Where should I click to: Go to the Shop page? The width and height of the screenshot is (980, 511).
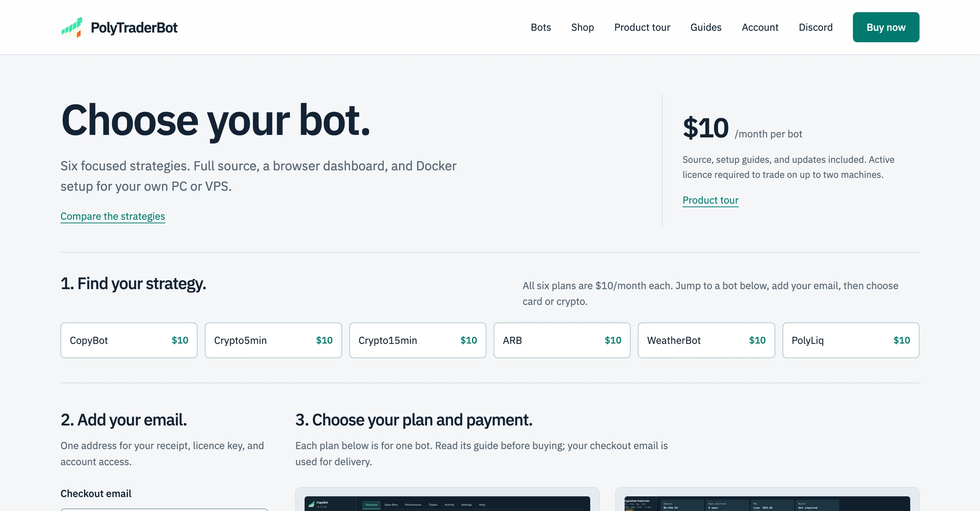[x=582, y=27]
